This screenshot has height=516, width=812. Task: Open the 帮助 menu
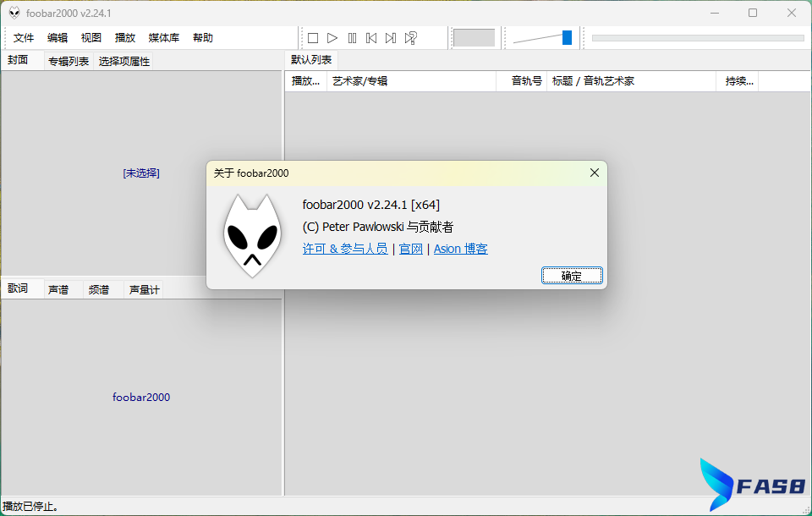pos(202,38)
